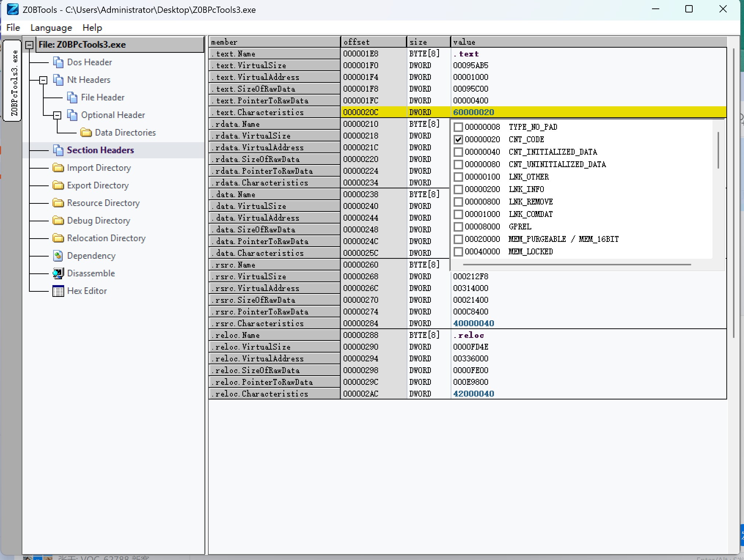Click the .reloc name value
This screenshot has height=560, width=744.
pyautogui.click(x=468, y=335)
